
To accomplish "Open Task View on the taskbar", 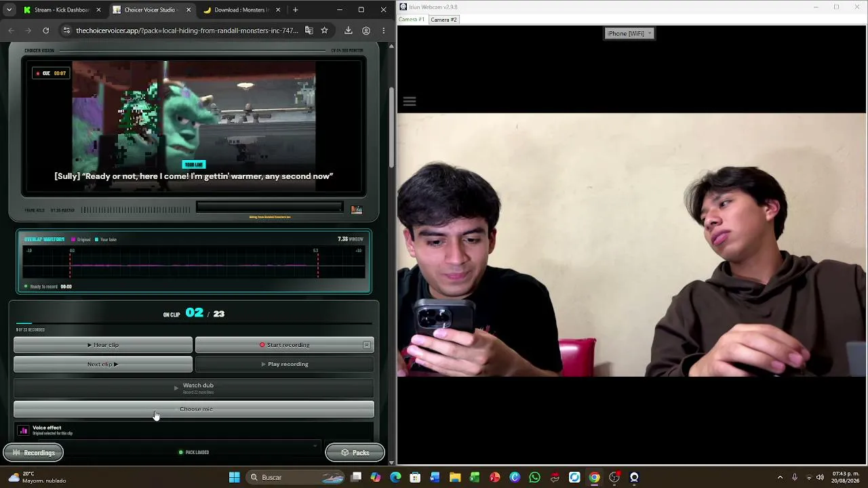I will tap(356, 477).
